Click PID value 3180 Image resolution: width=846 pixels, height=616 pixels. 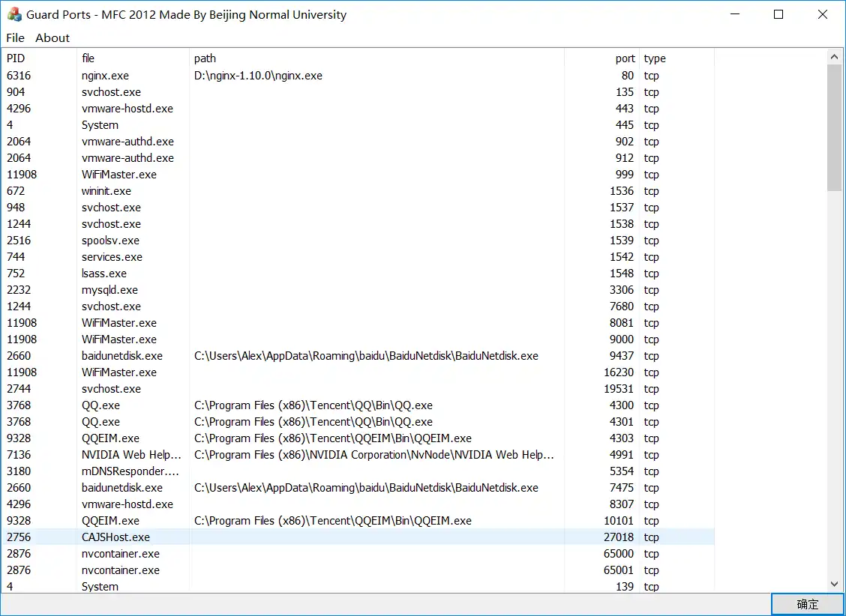[19, 471]
